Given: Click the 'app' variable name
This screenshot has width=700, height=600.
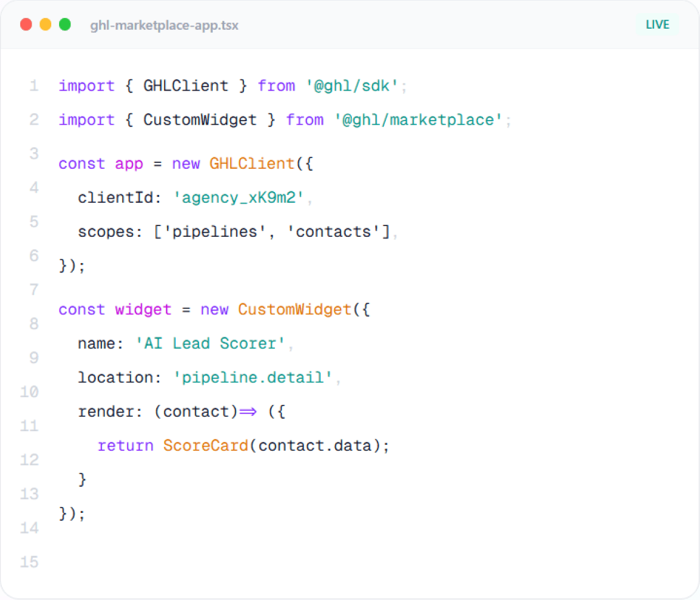Looking at the screenshot, I should tap(129, 164).
